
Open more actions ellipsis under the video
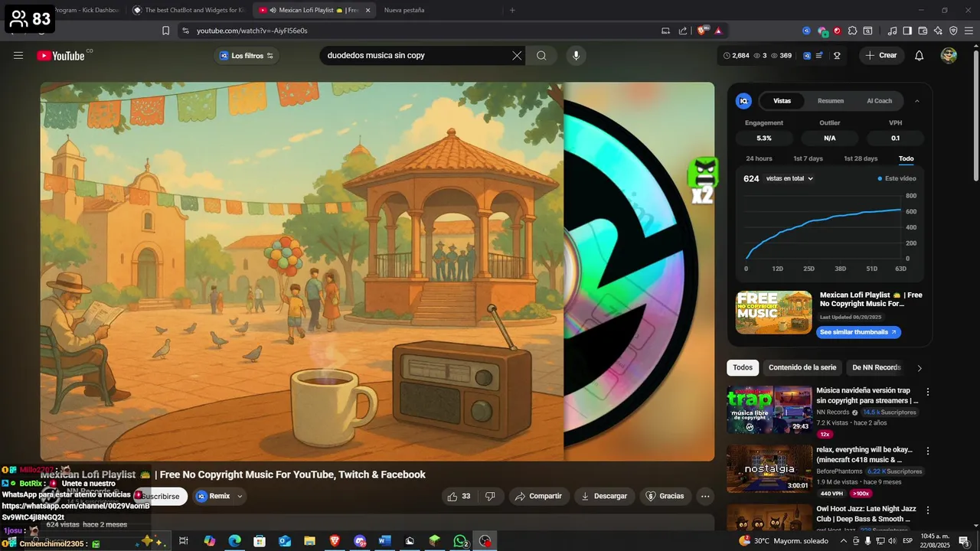[x=705, y=496]
